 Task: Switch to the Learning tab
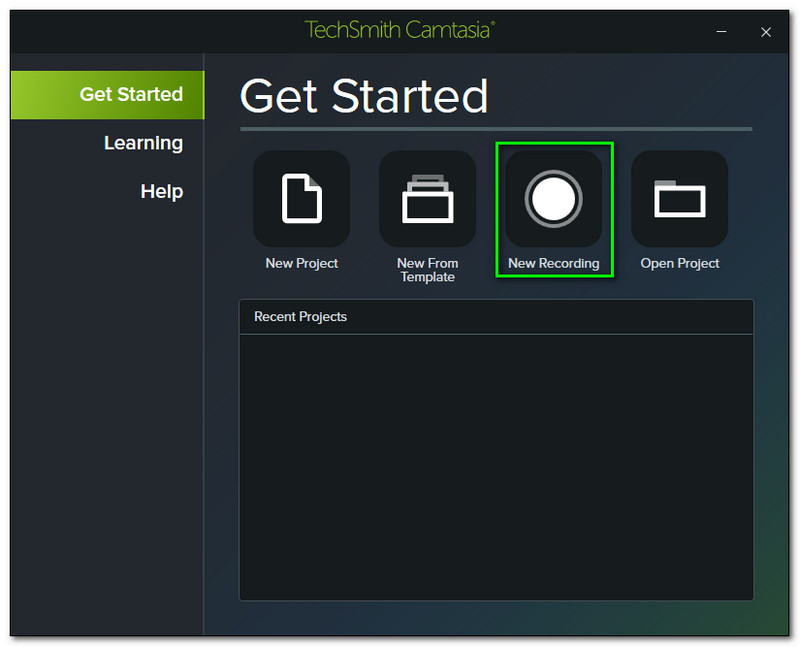[143, 143]
